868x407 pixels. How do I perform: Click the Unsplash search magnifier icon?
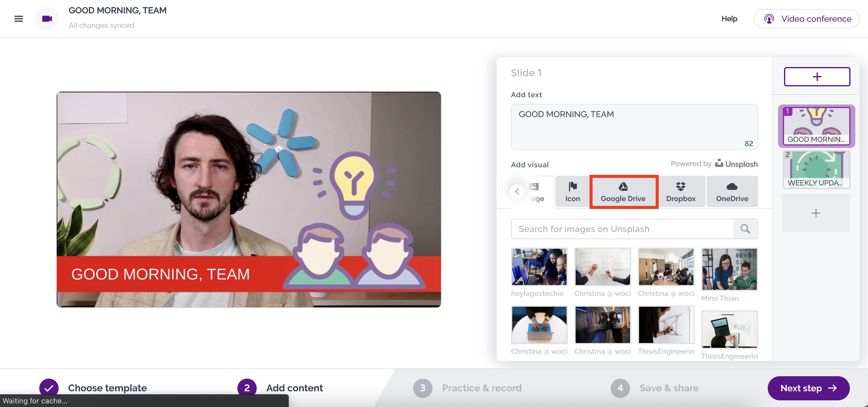point(745,229)
